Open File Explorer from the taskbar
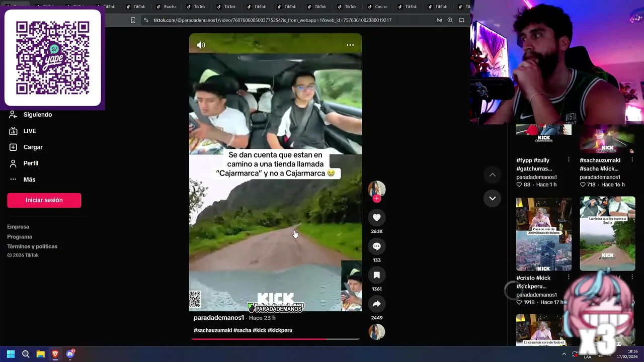 pyautogui.click(x=41, y=354)
